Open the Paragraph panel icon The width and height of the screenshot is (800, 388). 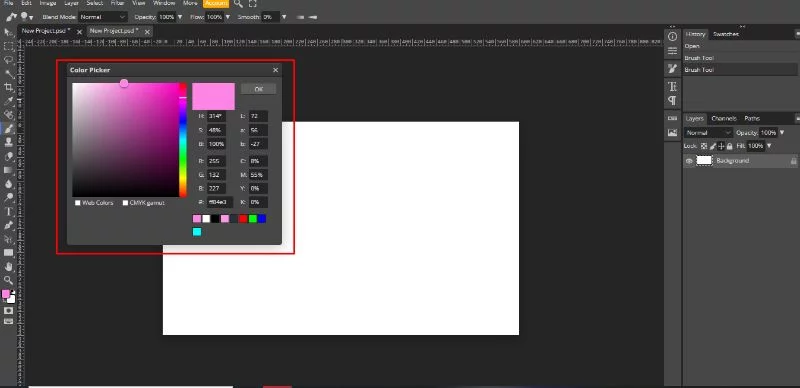(x=672, y=101)
